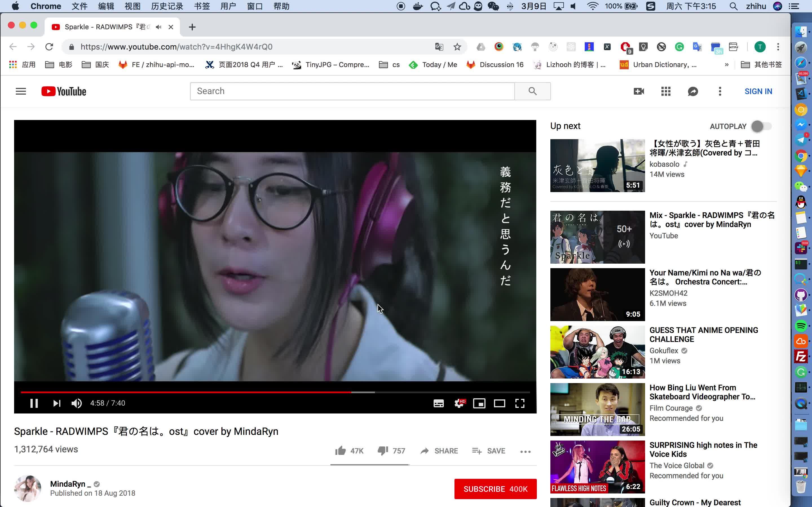The height and width of the screenshot is (507, 812).
Task: Activate the miniplayer icon
Action: tap(479, 403)
